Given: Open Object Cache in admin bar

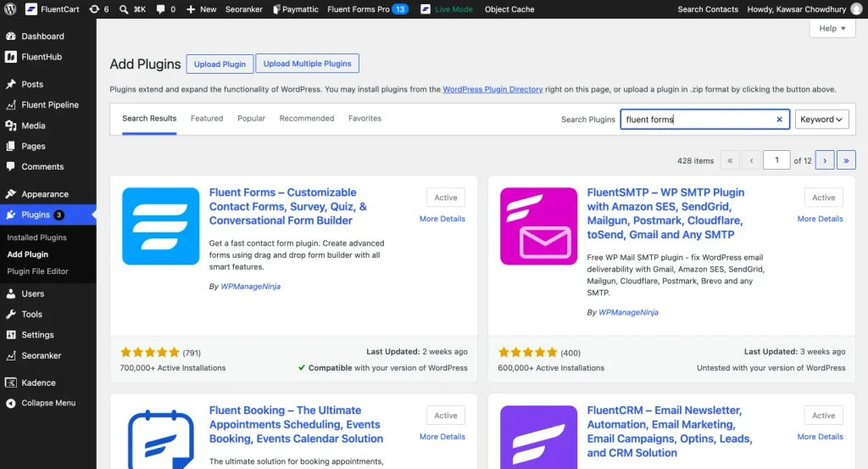Looking at the screenshot, I should click(509, 8).
